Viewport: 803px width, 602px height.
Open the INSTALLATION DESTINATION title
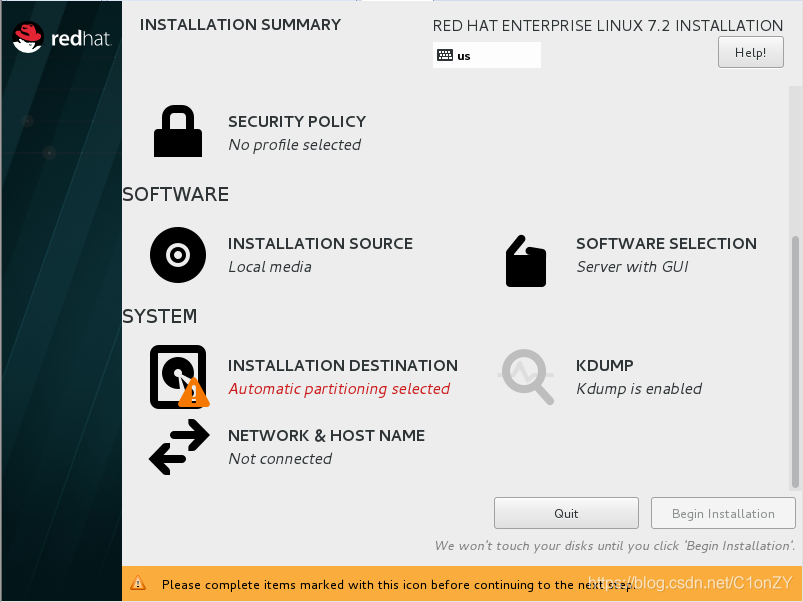coord(343,366)
